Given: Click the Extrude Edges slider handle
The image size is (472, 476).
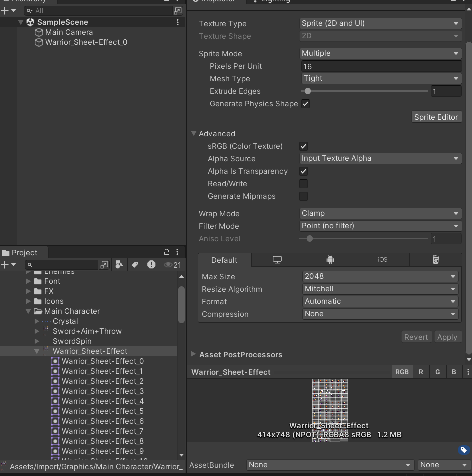Looking at the screenshot, I should click(x=308, y=91).
